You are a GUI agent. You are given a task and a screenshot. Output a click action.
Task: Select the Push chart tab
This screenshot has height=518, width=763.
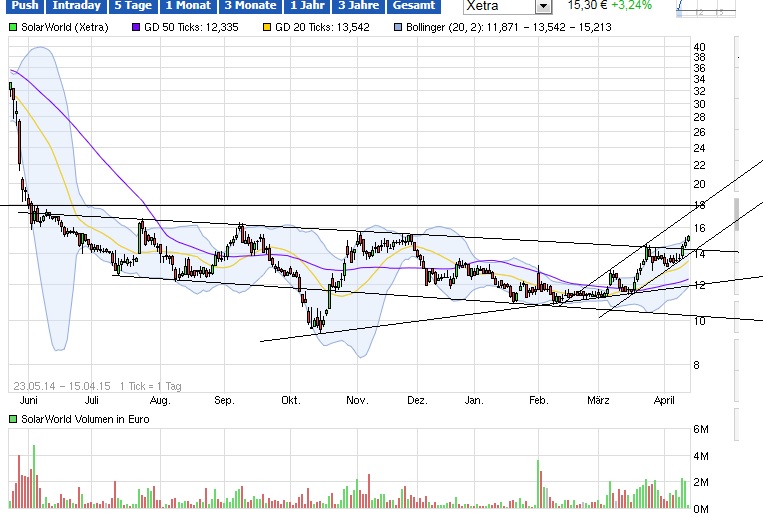(25, 6)
